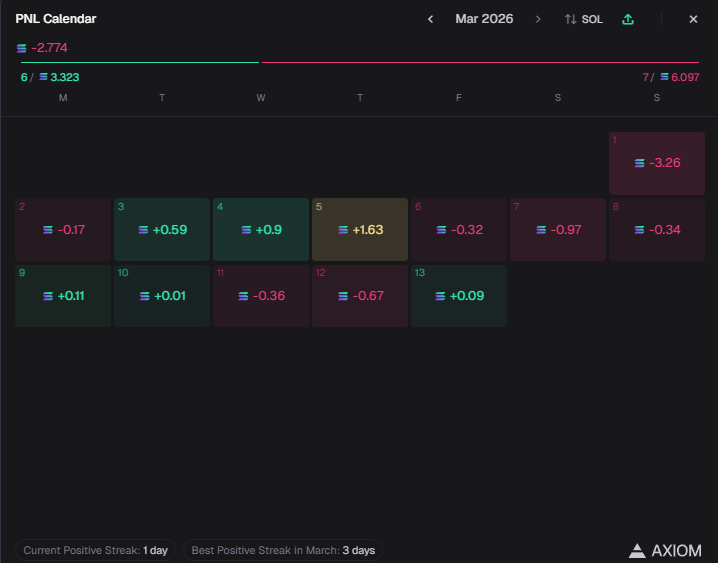718x563 pixels.
Task: Open March 2 cell showing -0.17
Action: tap(63, 229)
